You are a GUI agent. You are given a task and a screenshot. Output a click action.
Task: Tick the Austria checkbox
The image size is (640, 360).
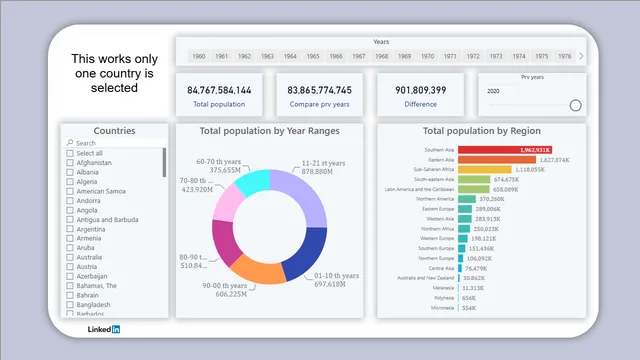(70, 267)
